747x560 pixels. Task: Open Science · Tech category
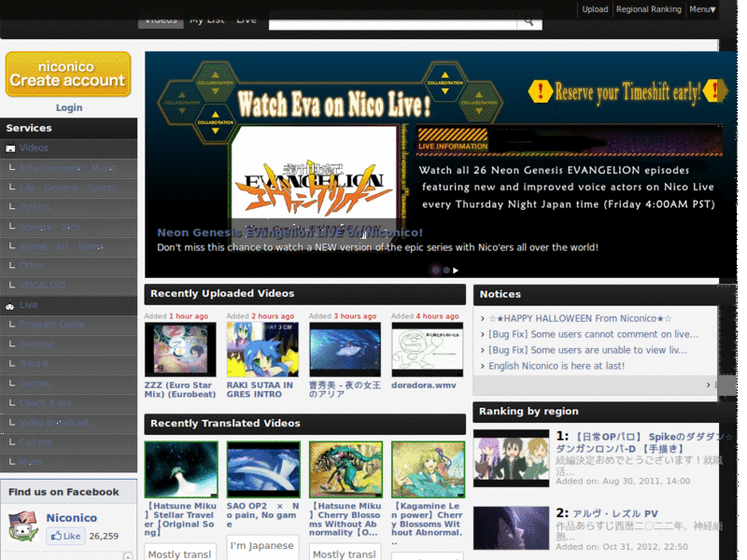[x=49, y=227]
